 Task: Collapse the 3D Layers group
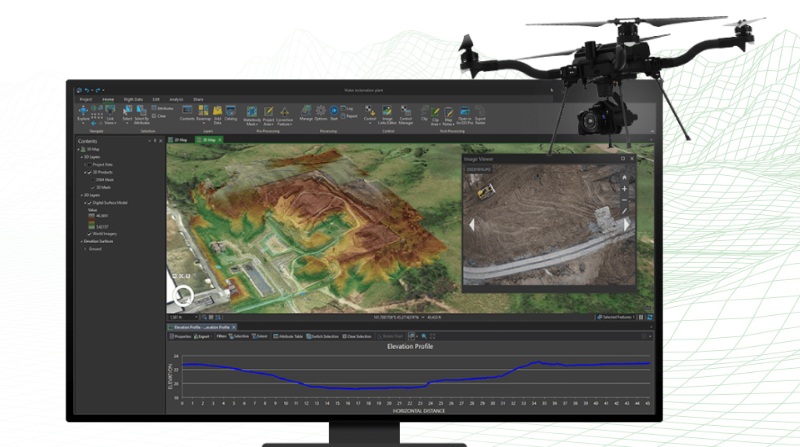point(82,157)
